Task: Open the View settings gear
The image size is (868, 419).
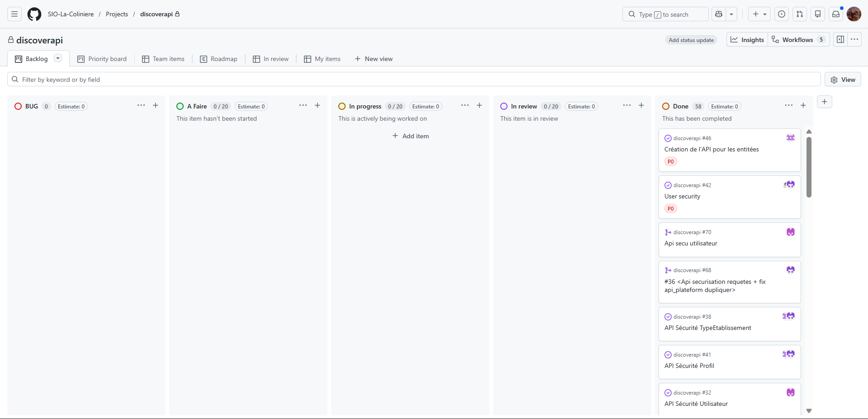Action: point(834,80)
